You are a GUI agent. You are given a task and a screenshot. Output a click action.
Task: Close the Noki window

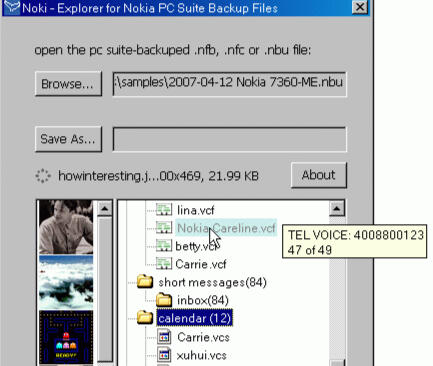click(x=360, y=7)
